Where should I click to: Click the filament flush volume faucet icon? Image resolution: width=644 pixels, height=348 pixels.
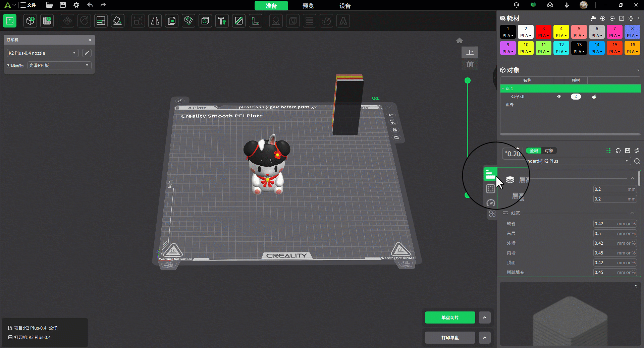coord(593,18)
